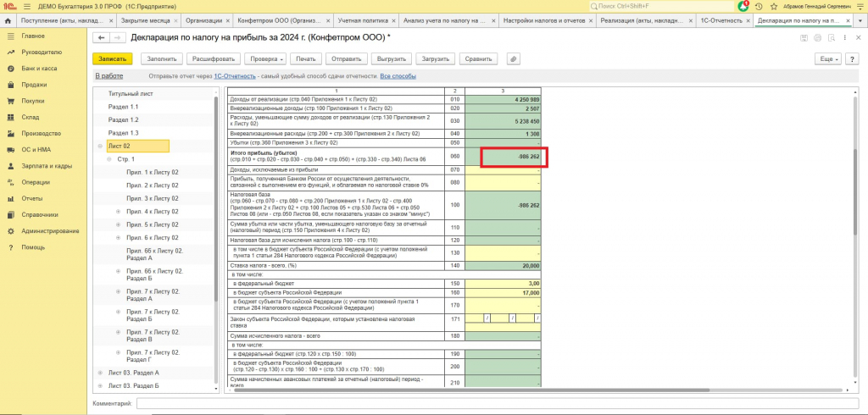
Task: Show the list of all open tabs
Action: tap(860, 20)
